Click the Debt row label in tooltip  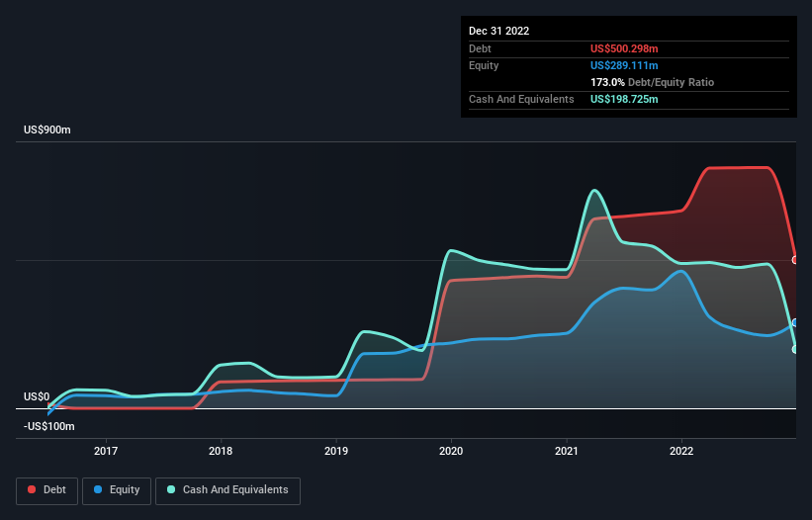(480, 48)
